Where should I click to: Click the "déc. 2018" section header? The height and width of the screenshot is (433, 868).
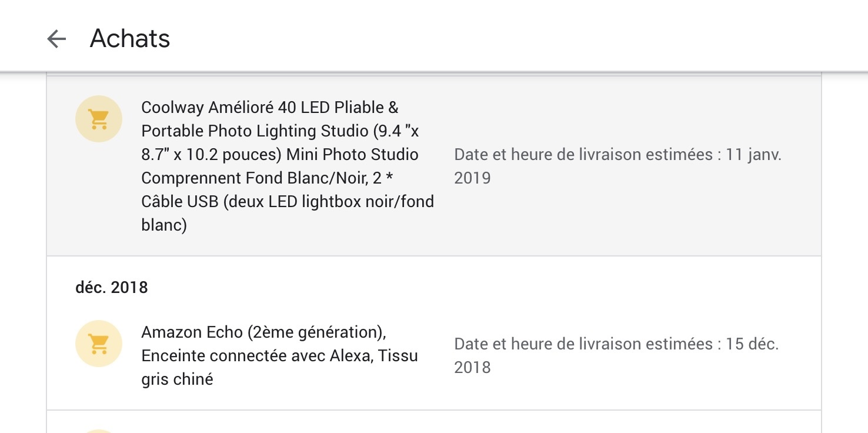point(112,288)
